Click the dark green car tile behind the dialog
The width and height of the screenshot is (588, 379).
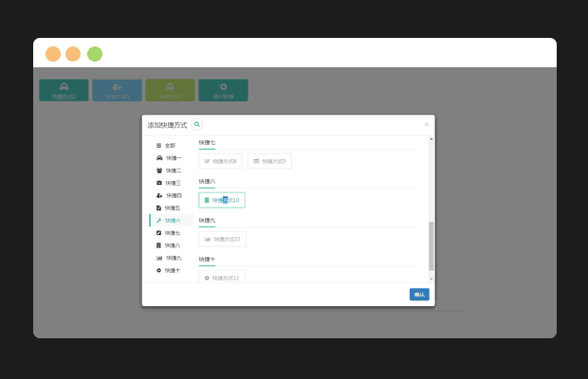click(64, 90)
